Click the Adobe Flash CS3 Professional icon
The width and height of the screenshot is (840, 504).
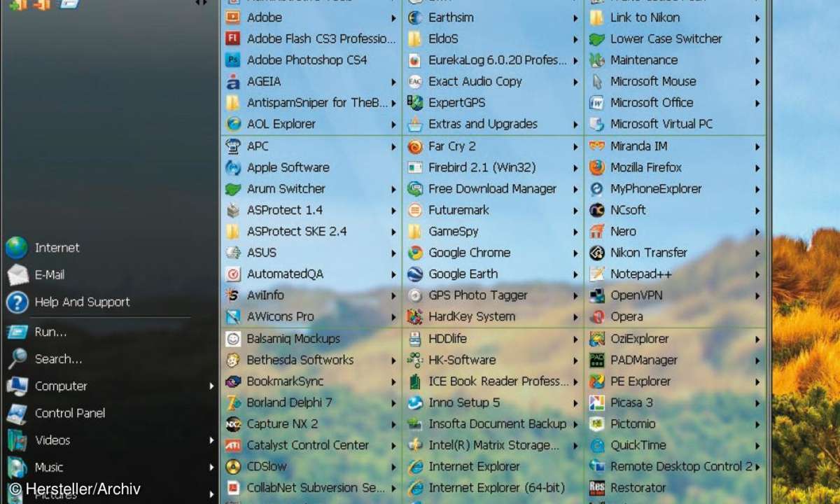[233, 38]
